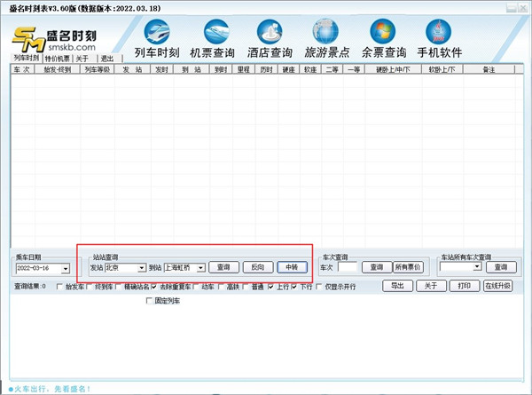Screen dimensions: 532x395
Task: Sort by the 硬座 column header
Action: [288, 69]
